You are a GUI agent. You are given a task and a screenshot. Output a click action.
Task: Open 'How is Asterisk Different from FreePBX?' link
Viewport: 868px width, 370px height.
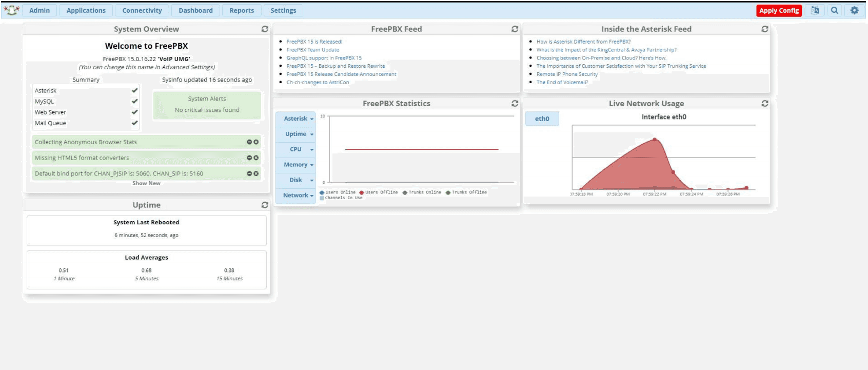point(583,42)
